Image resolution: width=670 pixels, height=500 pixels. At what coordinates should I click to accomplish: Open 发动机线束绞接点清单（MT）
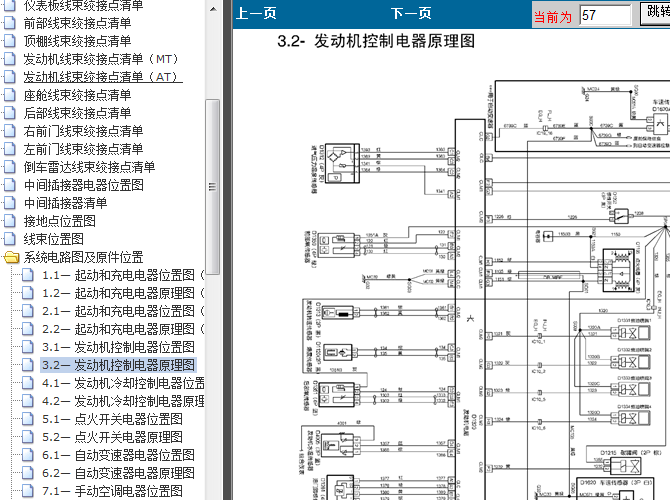click(x=102, y=59)
